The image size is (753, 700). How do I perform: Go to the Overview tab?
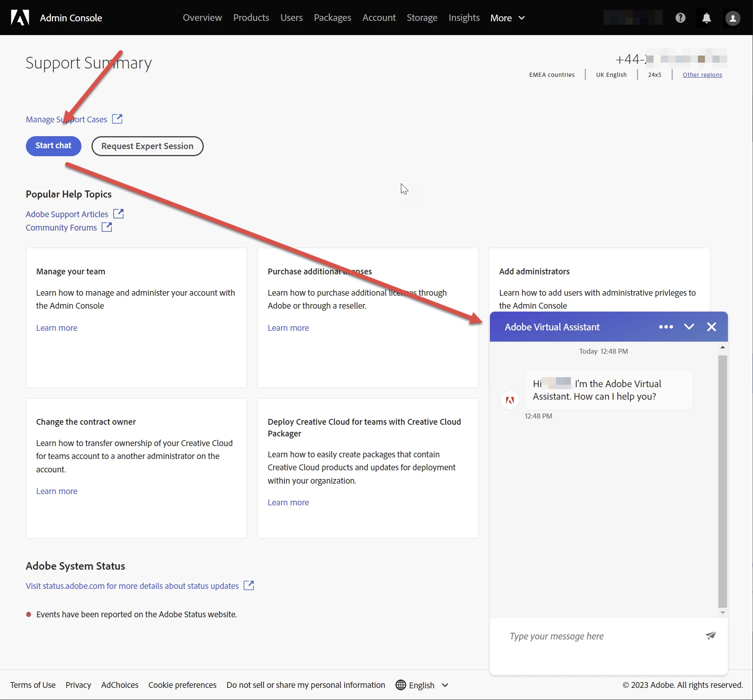[202, 18]
